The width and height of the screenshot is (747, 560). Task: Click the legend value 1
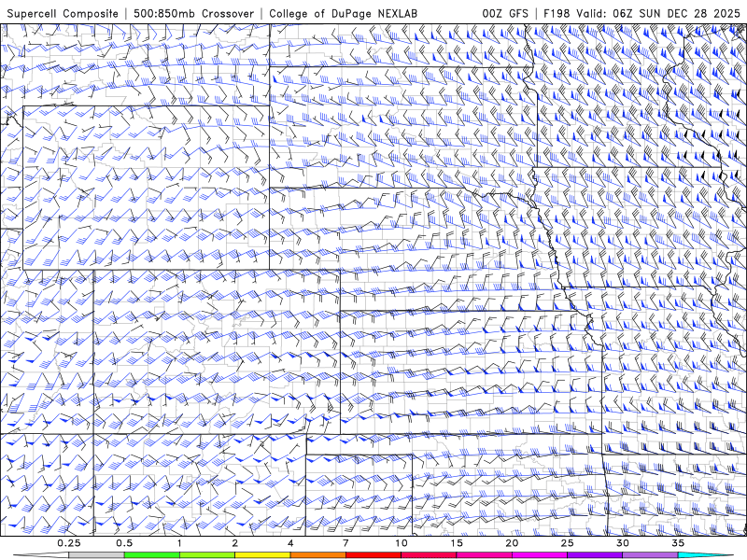[179, 543]
